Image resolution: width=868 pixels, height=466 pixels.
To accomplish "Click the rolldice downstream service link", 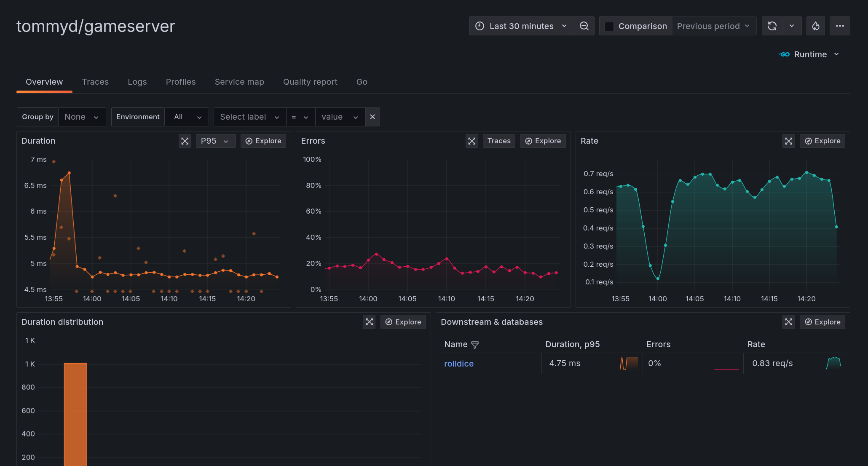I will click(459, 363).
